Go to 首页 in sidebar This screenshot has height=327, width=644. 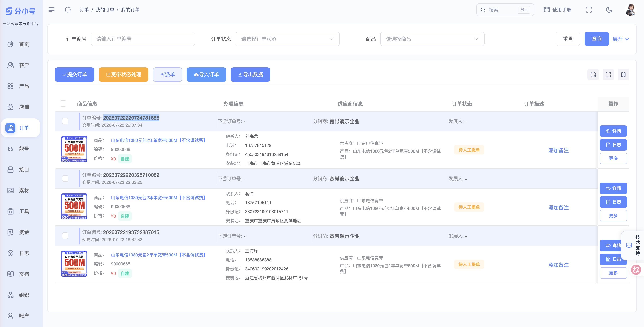point(21,44)
